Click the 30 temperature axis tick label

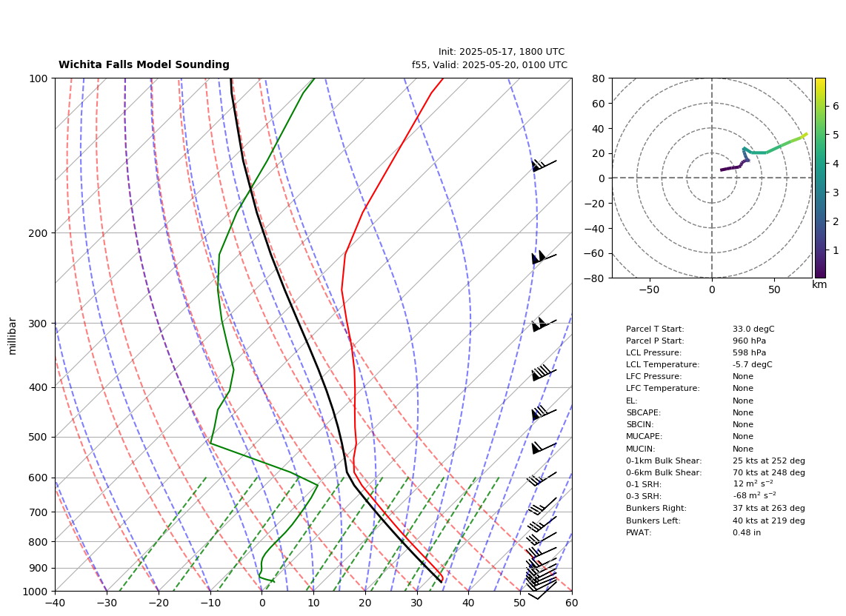pos(416,603)
